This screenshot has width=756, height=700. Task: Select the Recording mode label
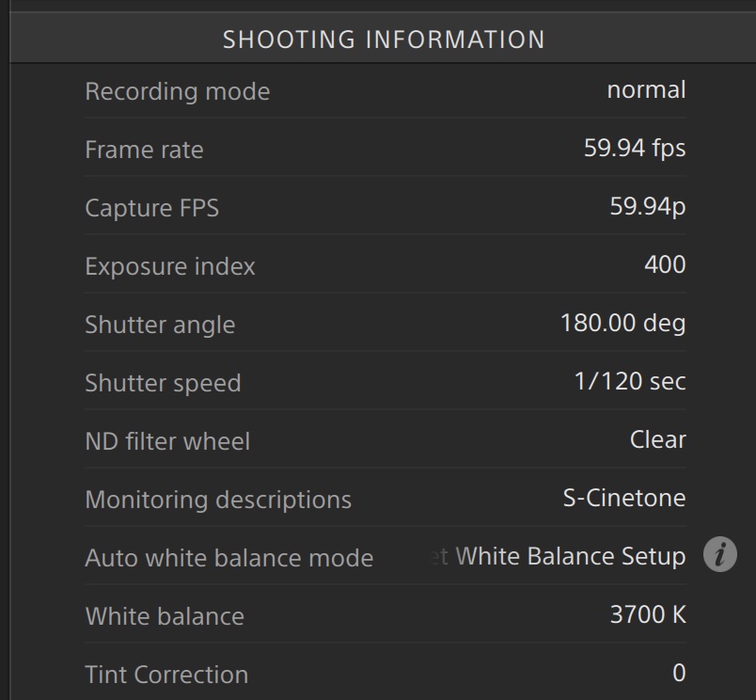[178, 91]
